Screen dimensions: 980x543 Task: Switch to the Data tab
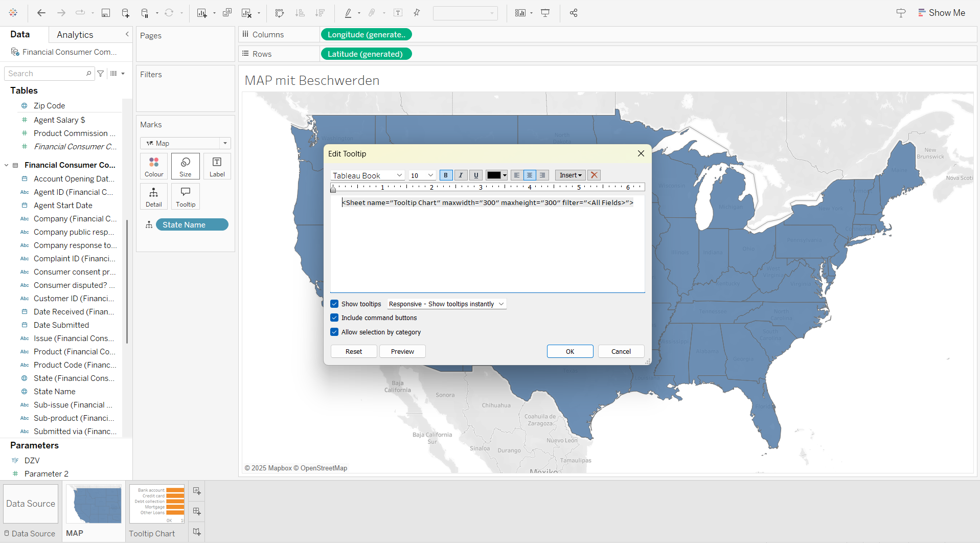20,34
